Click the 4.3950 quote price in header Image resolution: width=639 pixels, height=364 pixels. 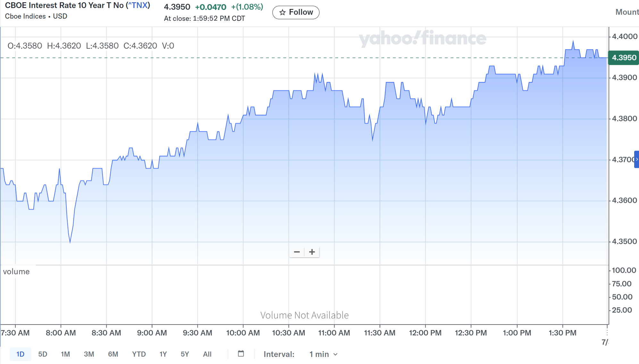[177, 7]
